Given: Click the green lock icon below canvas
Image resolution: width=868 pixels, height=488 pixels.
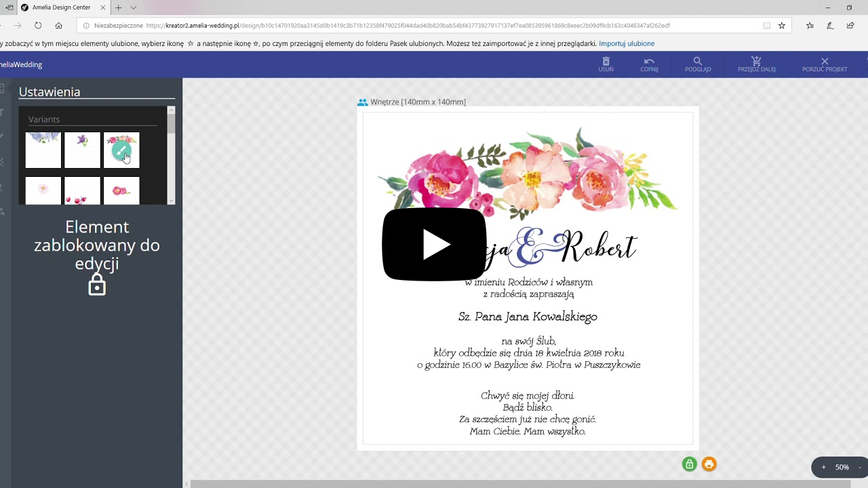Looking at the screenshot, I should pos(690,464).
